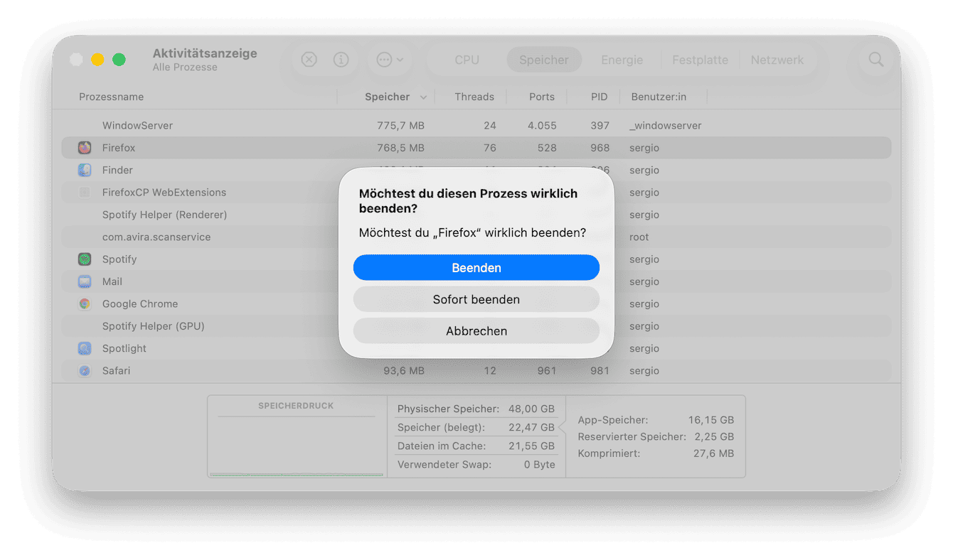Select the Spotify app icon row

(85, 259)
